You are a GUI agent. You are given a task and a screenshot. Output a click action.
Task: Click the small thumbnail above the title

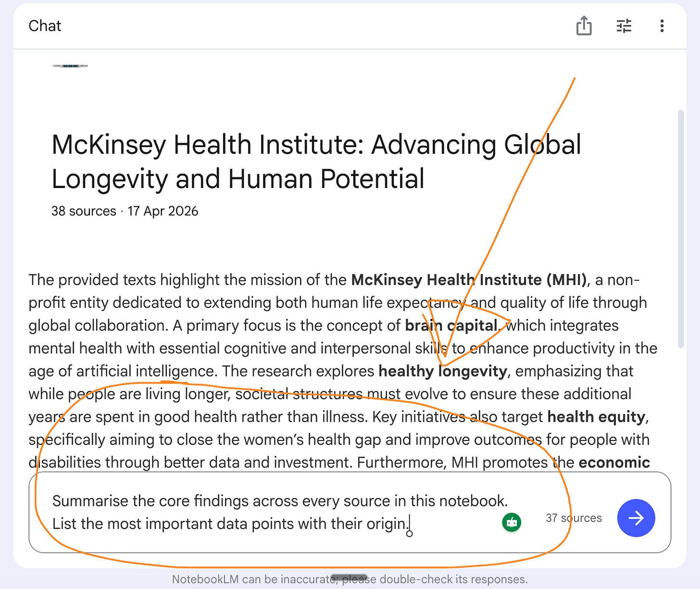pyautogui.click(x=70, y=65)
